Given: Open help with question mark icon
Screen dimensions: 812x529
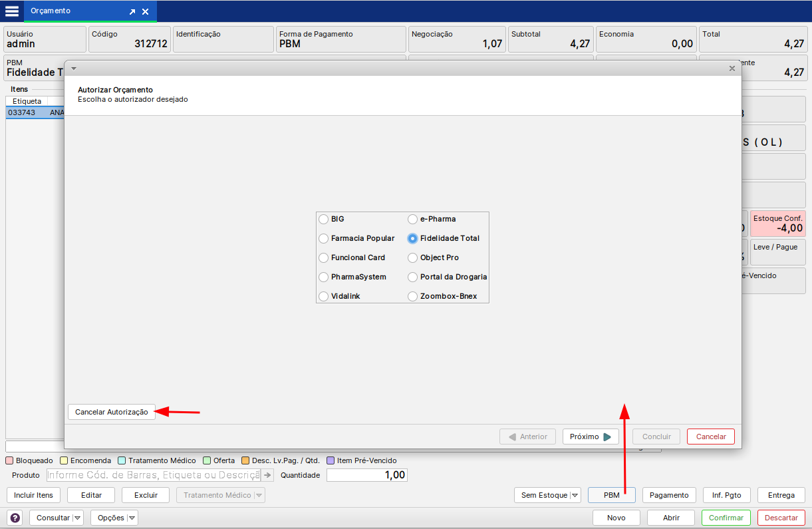Looking at the screenshot, I should pos(15,518).
